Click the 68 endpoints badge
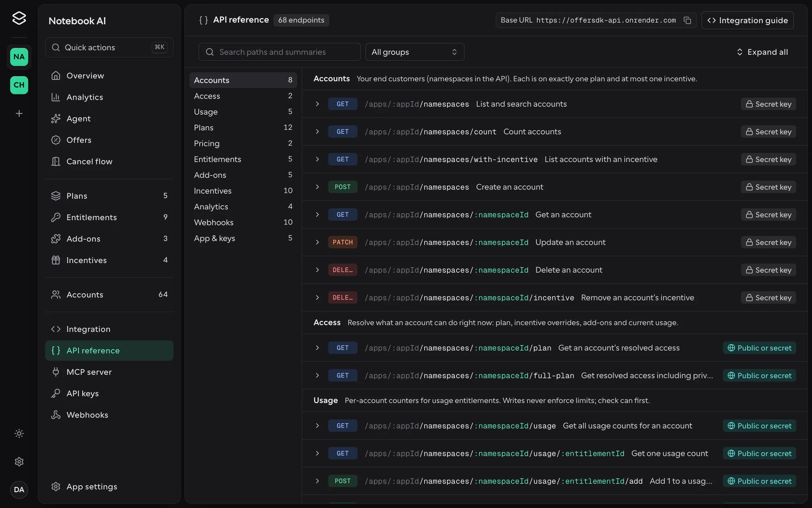 pyautogui.click(x=301, y=20)
